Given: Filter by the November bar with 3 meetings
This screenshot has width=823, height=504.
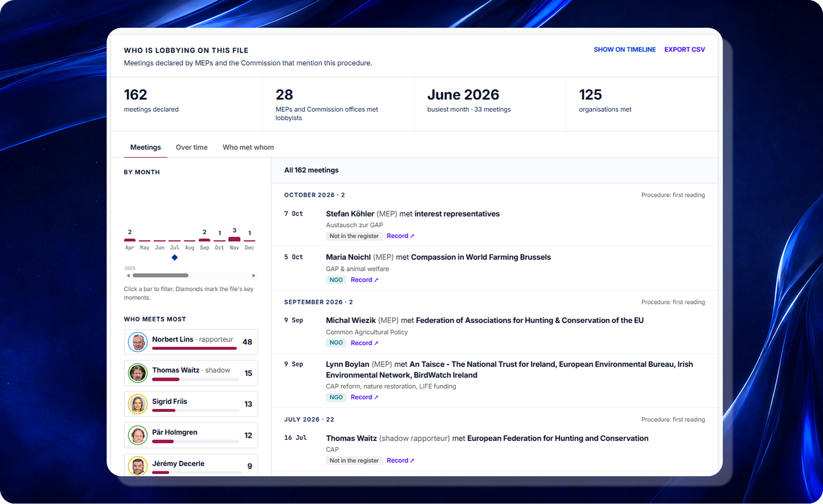Looking at the screenshot, I should (234, 239).
